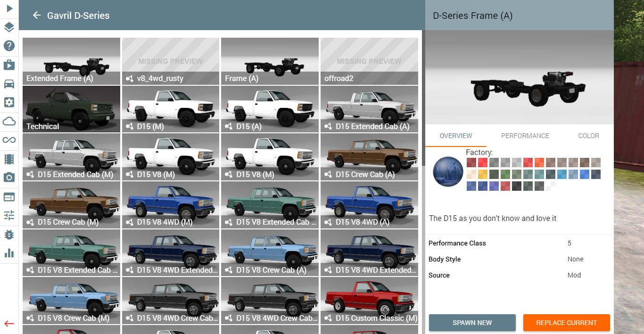Click the Source value Mod
The height and width of the screenshot is (334, 644).
tap(574, 275)
